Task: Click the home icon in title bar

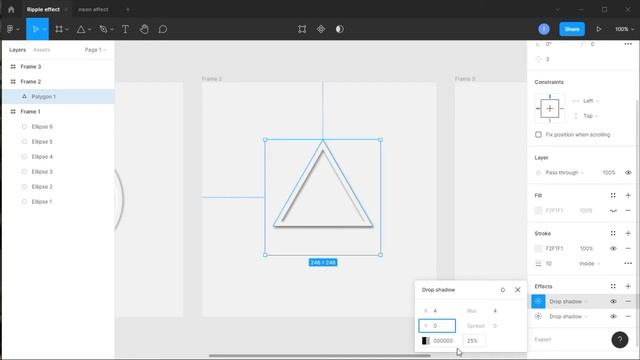Action: [11, 9]
